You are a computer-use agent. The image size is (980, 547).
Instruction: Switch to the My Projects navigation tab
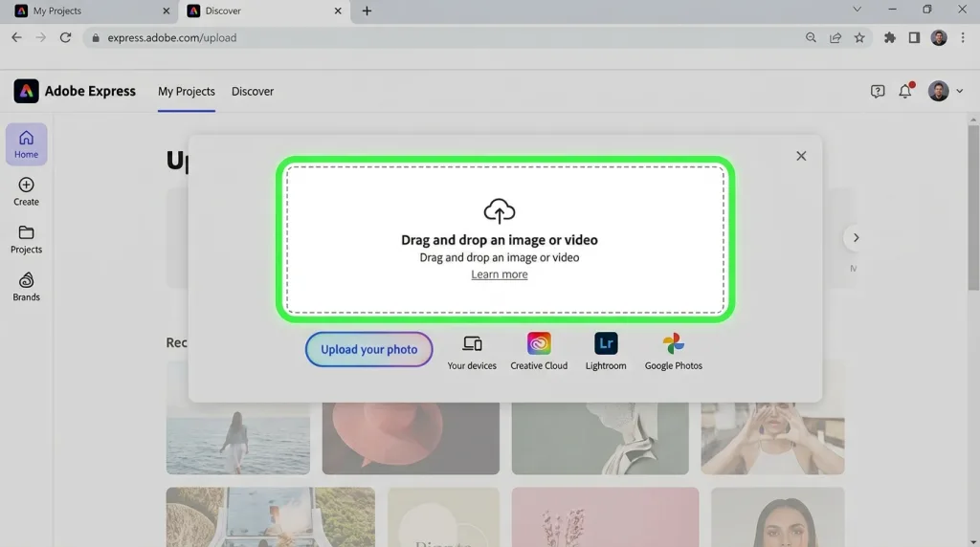tap(187, 91)
